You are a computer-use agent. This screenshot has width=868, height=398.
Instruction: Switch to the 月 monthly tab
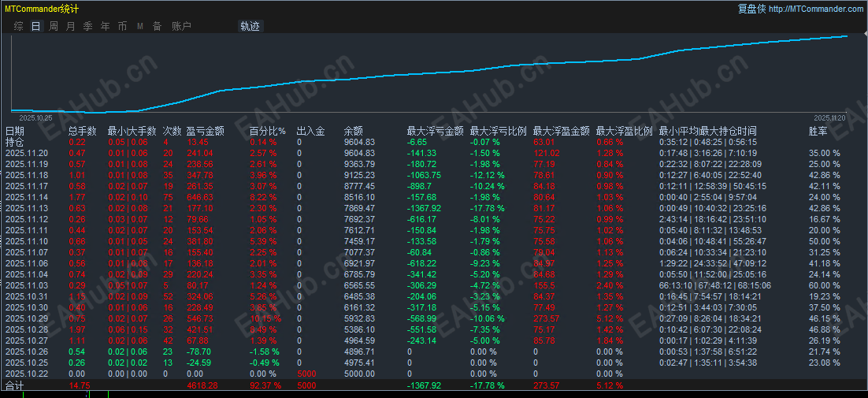coord(70,26)
